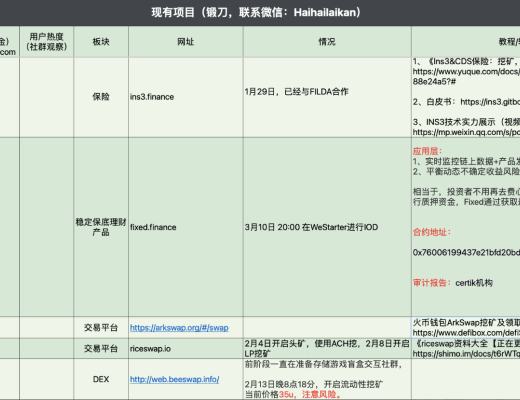This screenshot has height=400, width=520.
Task: Select the 用户热度 (社群观察) header cell
Action: tap(47, 42)
